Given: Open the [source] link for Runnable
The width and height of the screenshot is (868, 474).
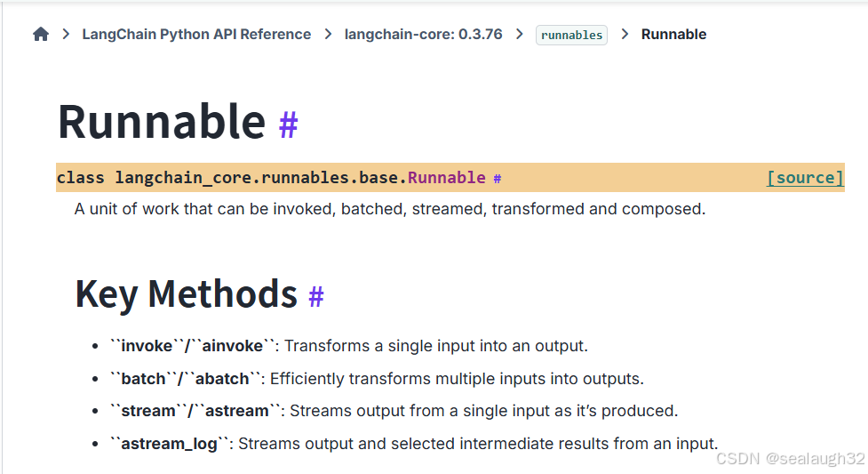Looking at the screenshot, I should (805, 178).
